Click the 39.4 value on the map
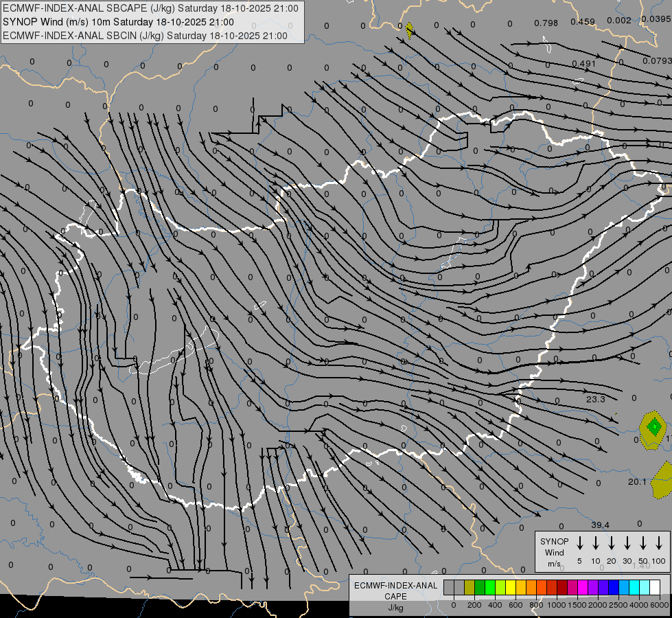 click(x=600, y=525)
